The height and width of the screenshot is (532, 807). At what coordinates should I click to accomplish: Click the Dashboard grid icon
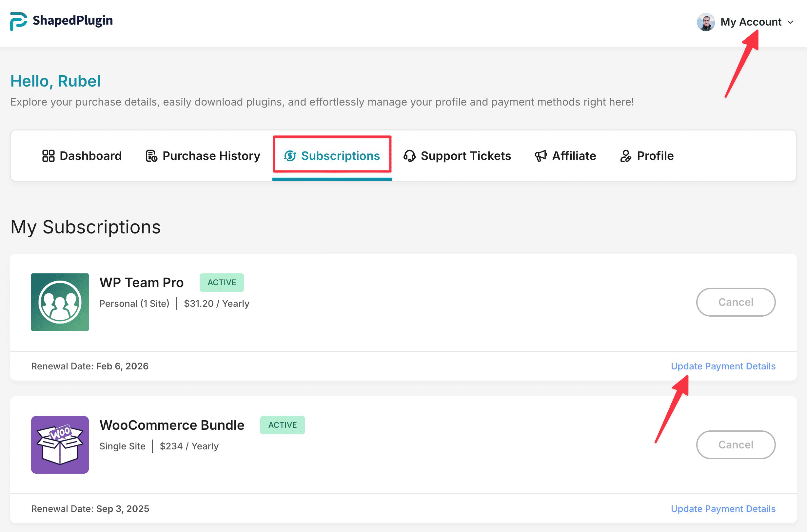point(48,156)
